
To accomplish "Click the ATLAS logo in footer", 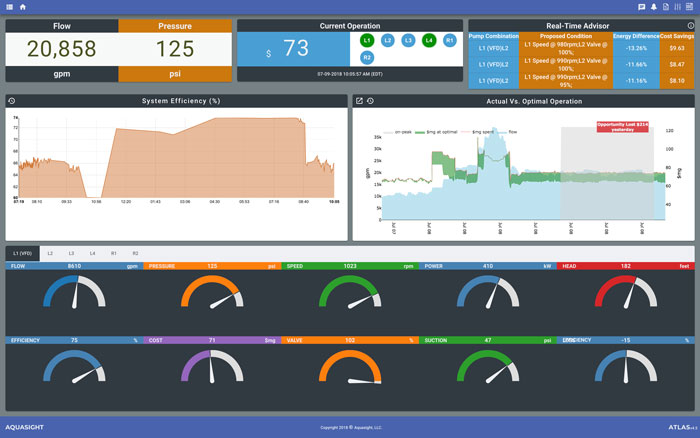I will tap(682, 427).
